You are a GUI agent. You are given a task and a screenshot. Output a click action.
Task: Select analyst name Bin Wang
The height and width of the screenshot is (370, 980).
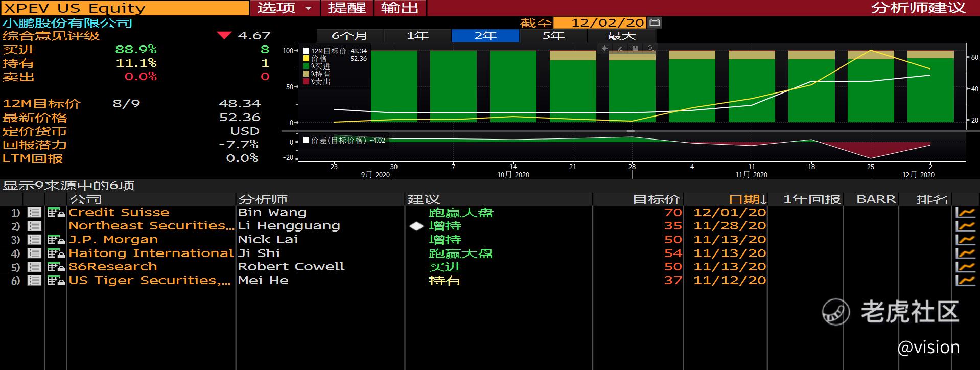(x=272, y=213)
